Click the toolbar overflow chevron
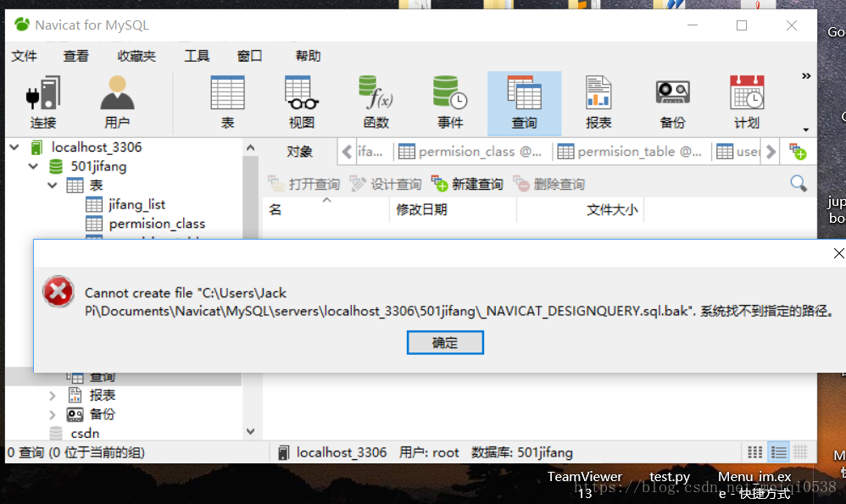The image size is (846, 504). 805,75
